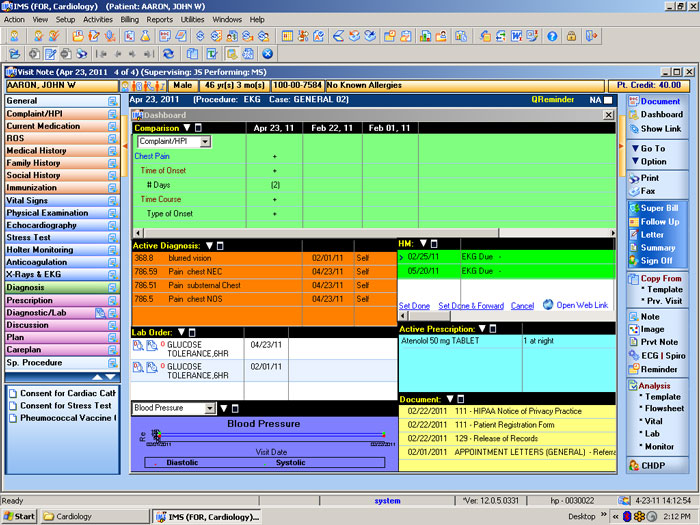The width and height of the screenshot is (700, 525).
Task: Open ECG | Spiro in right panel
Action: (657, 356)
